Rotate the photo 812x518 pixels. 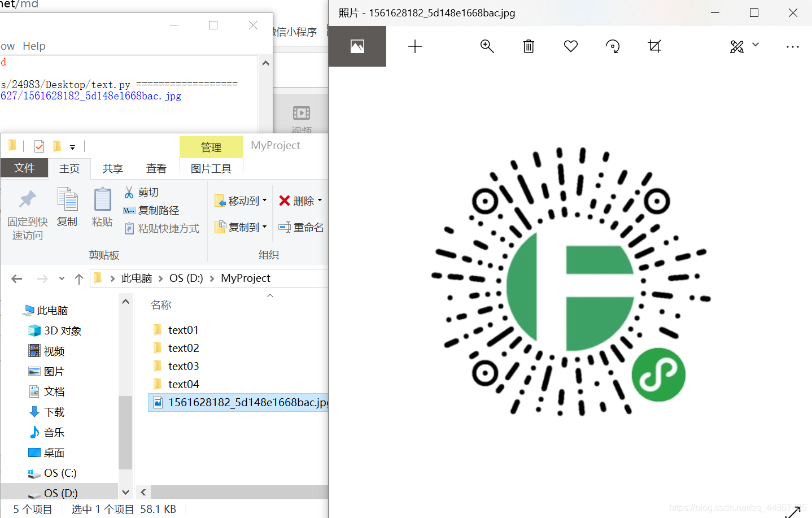pos(613,46)
